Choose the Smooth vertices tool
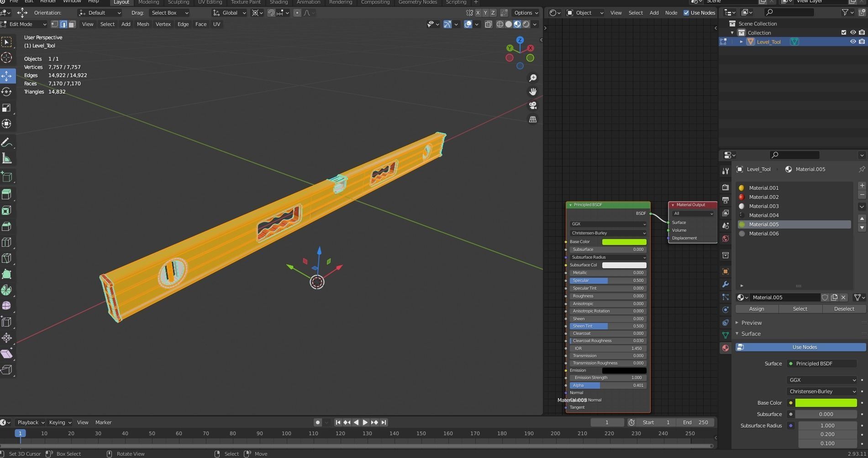This screenshot has height=458, width=868. click(x=7, y=306)
